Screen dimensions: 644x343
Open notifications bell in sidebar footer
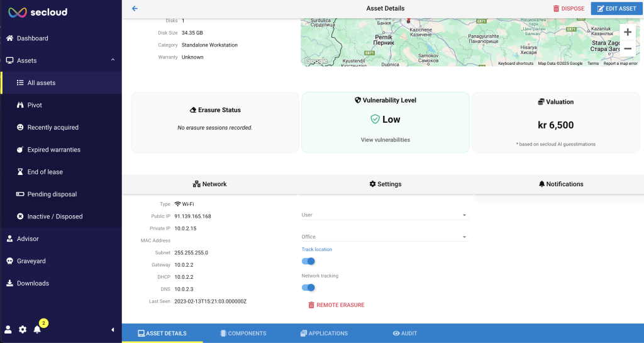pyautogui.click(x=37, y=329)
